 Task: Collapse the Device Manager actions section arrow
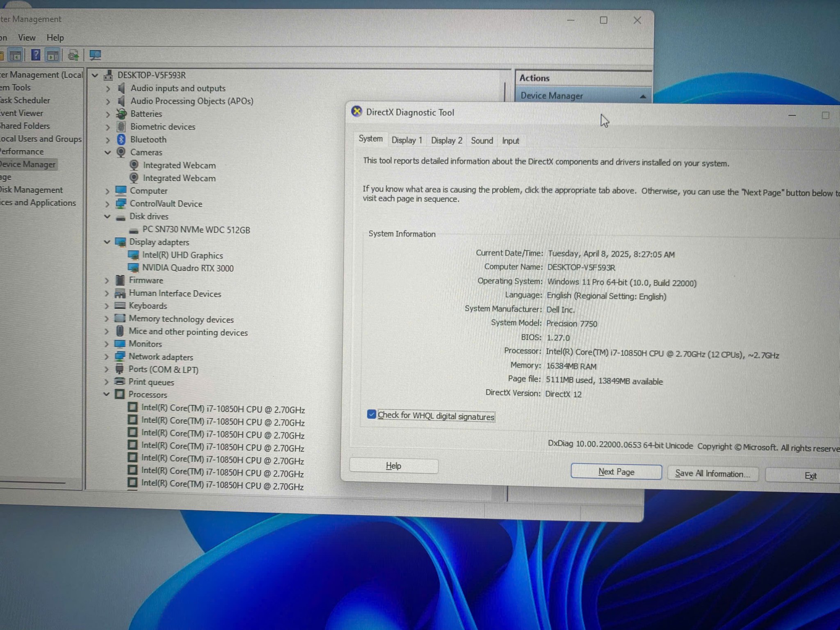(642, 96)
